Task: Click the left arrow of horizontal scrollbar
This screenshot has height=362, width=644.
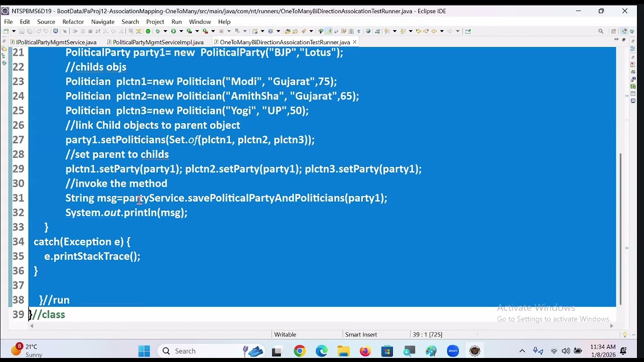Action: pos(32,326)
